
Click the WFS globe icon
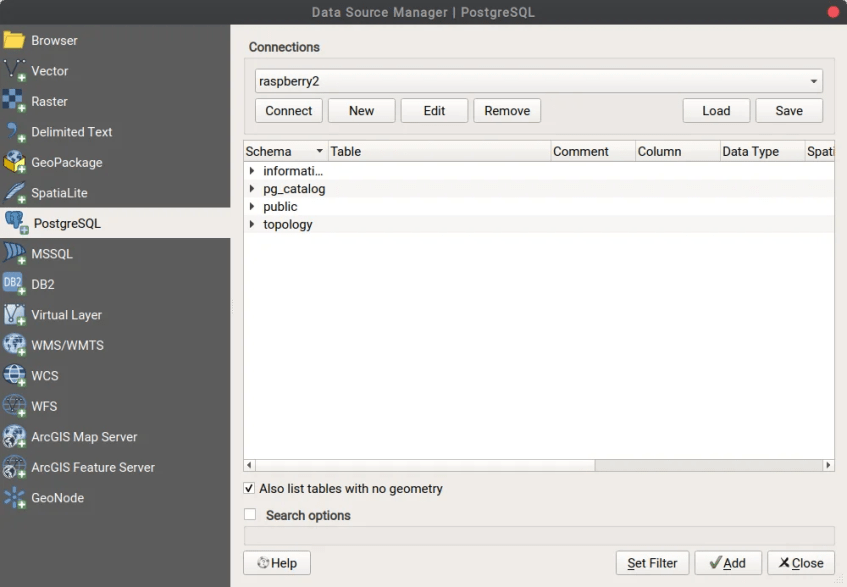(x=15, y=406)
